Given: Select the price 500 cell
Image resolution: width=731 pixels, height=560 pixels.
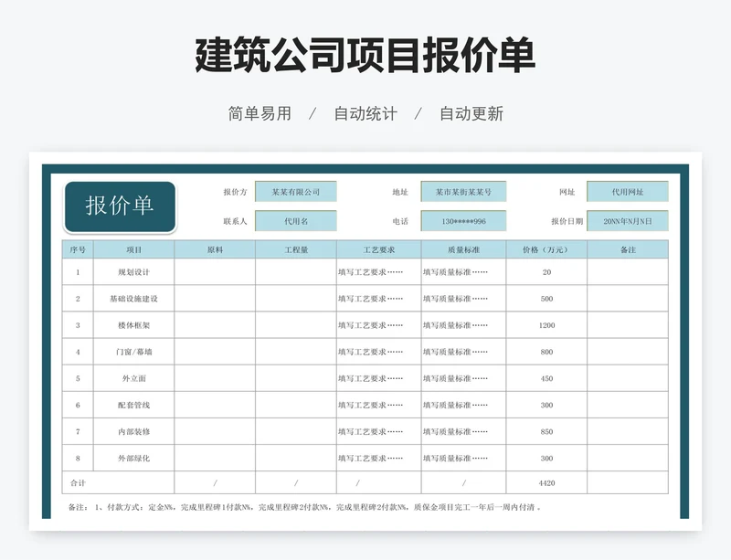Looking at the screenshot, I should pos(546,299).
